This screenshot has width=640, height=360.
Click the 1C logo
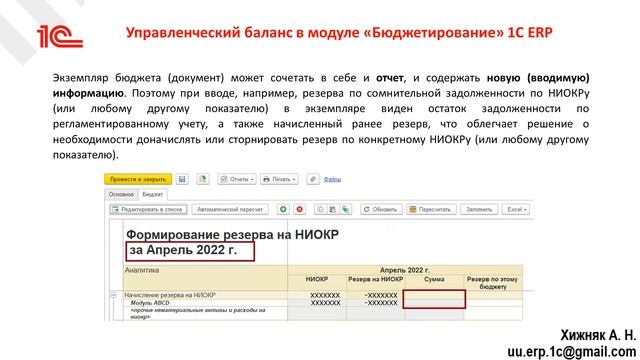[x=60, y=36]
